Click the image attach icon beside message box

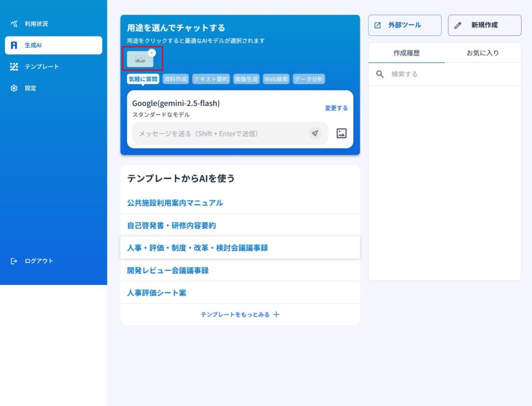pyautogui.click(x=341, y=133)
